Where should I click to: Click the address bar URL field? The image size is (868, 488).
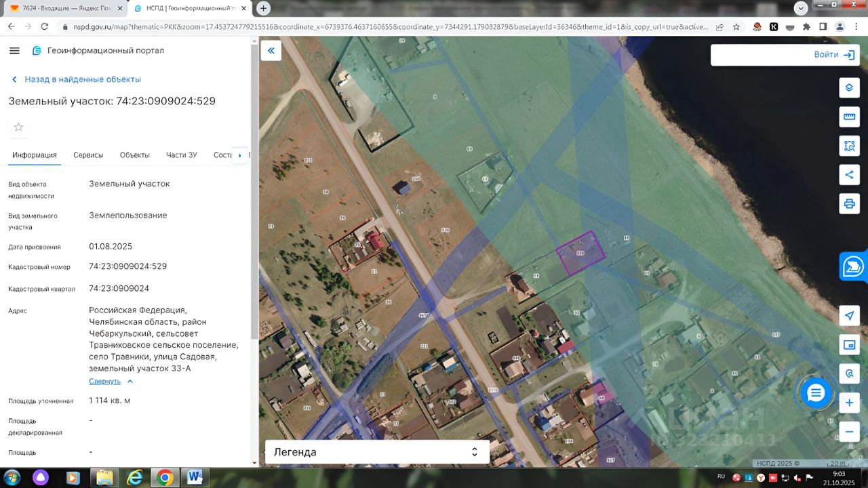pos(390,27)
